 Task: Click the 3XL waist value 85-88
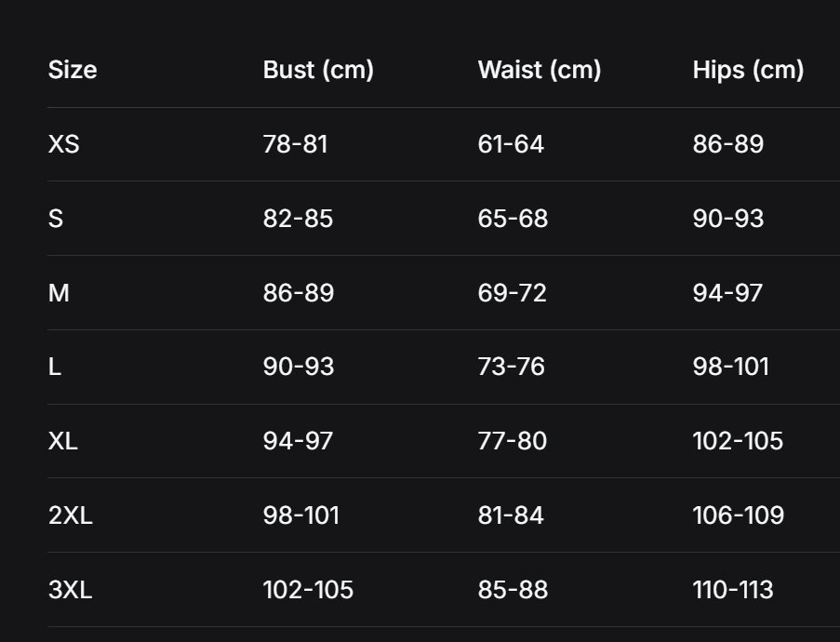[513, 590]
